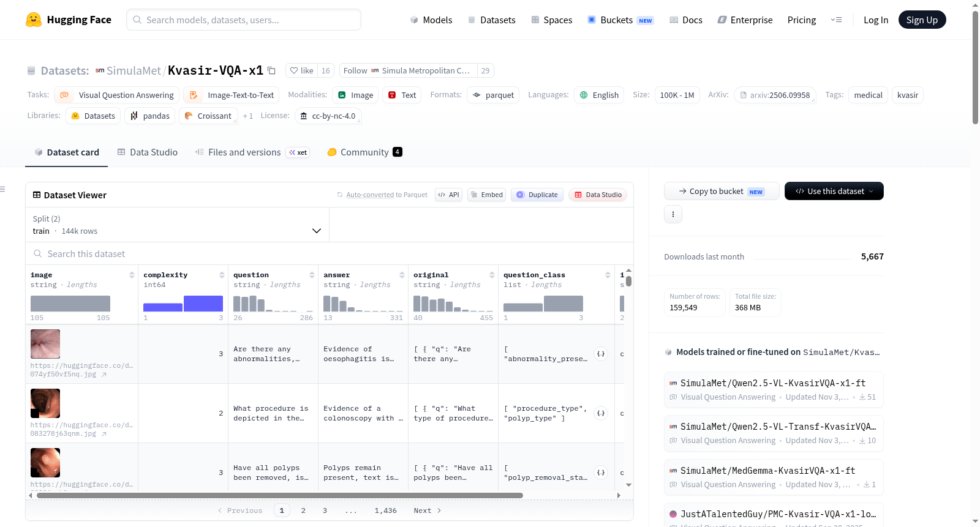Open the Community tab
The width and height of the screenshot is (980, 527).
[364, 152]
